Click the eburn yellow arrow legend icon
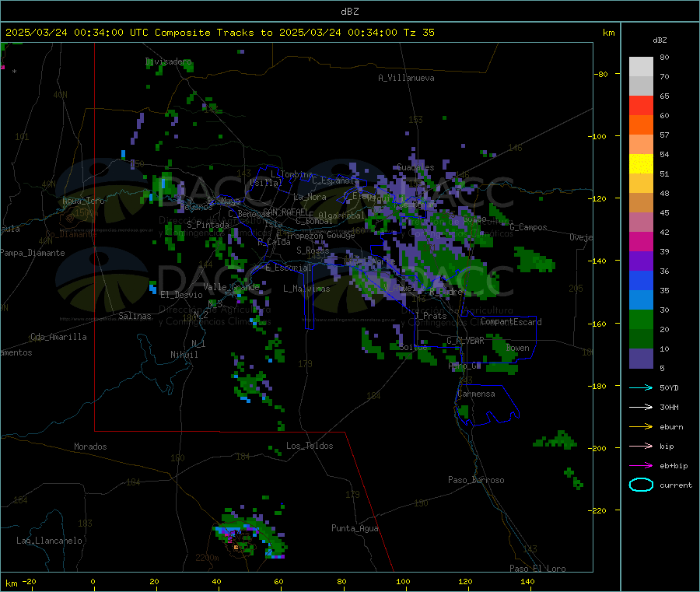 tap(641, 427)
